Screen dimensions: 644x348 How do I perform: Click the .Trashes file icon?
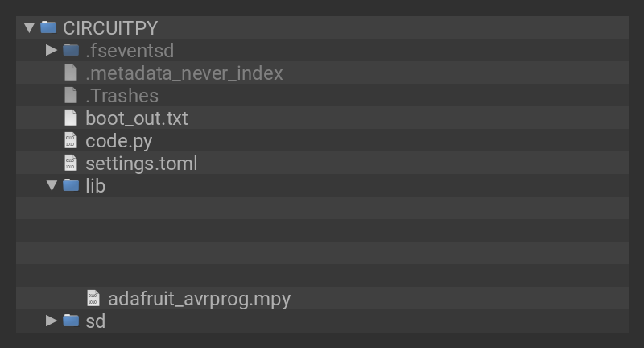pos(71,95)
